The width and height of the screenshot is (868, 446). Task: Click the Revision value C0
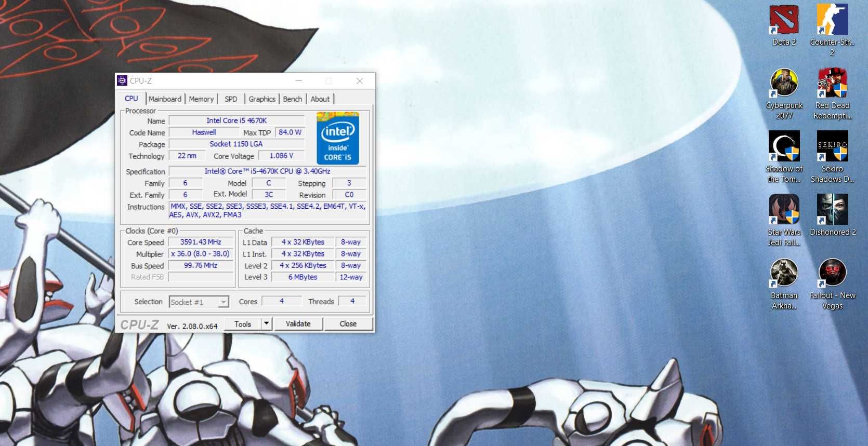(349, 195)
